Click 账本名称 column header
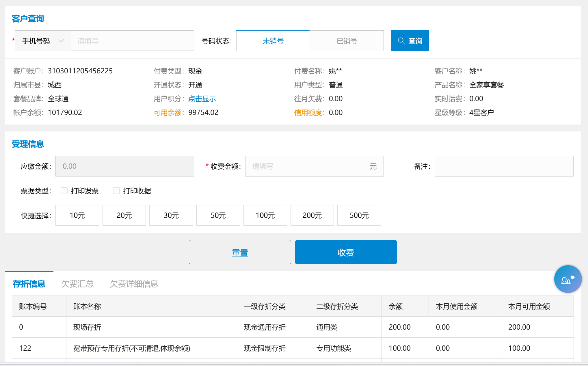Screen dimensions: 588x366 click(x=87, y=306)
